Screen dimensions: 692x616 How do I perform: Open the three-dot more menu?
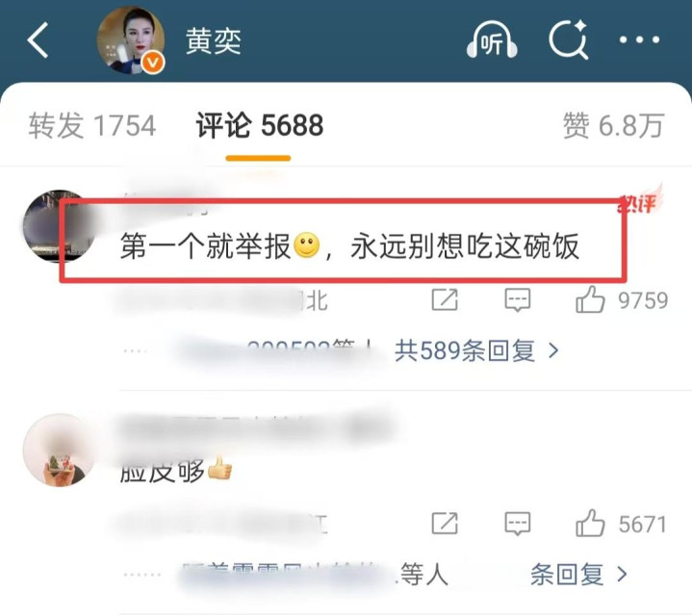coord(639,39)
